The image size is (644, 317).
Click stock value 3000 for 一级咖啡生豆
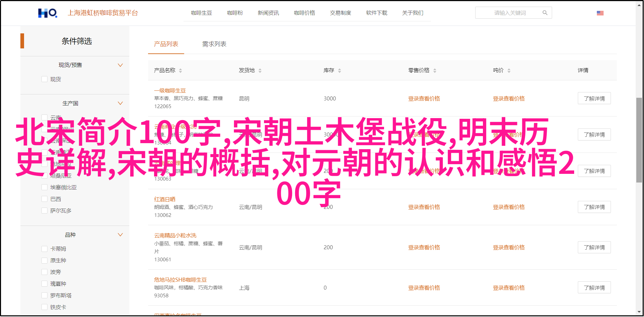[330, 98]
